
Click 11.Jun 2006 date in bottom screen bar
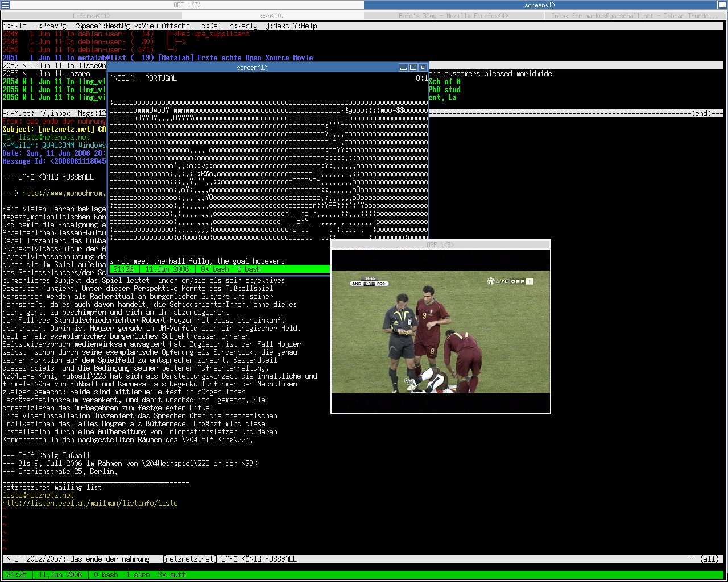point(60,575)
